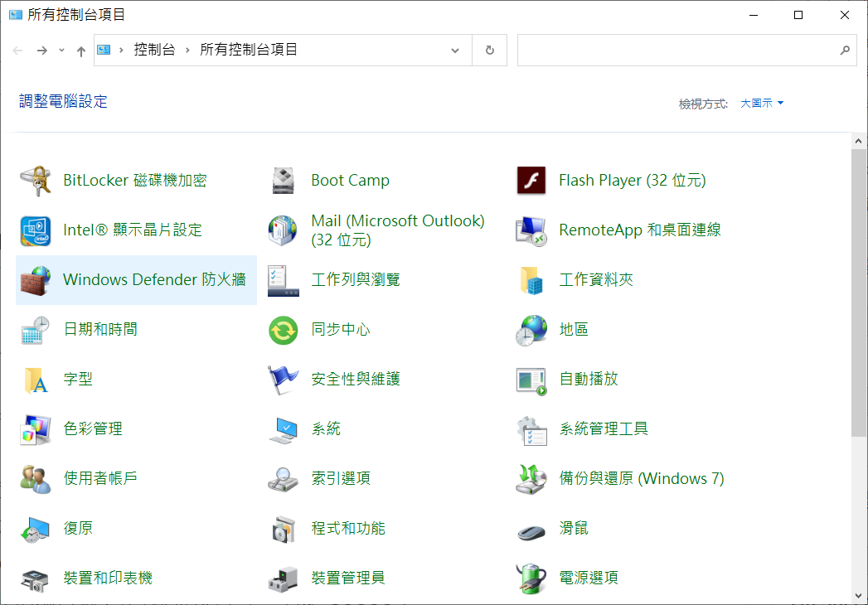Go forward with the forward arrow
Viewport: 868px width, 605px height.
tap(42, 51)
